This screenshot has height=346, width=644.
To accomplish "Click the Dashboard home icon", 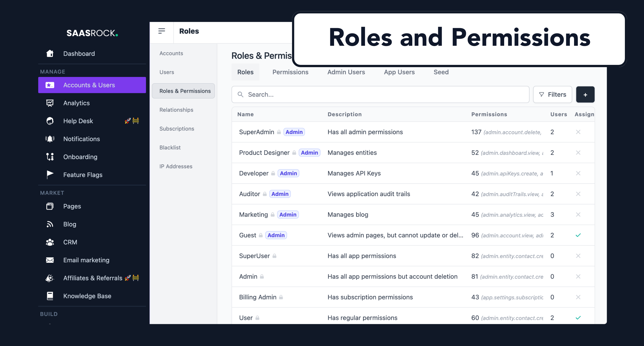I will pos(50,54).
